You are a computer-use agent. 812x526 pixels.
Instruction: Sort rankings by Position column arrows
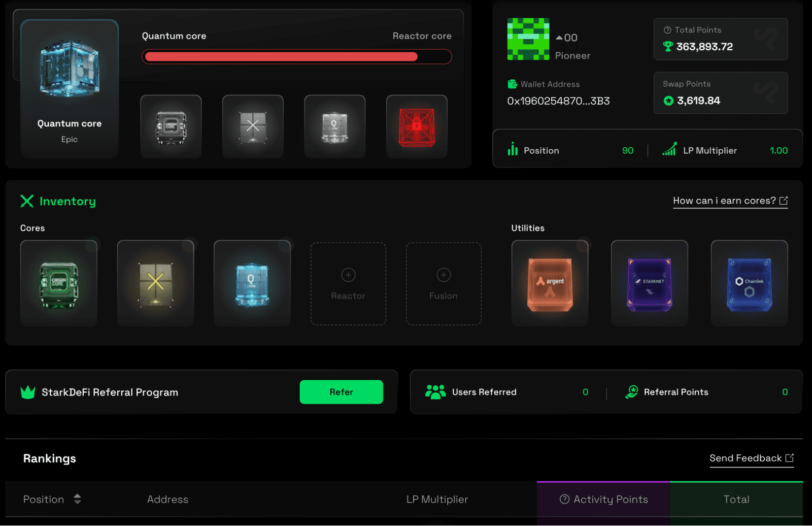[77, 499]
